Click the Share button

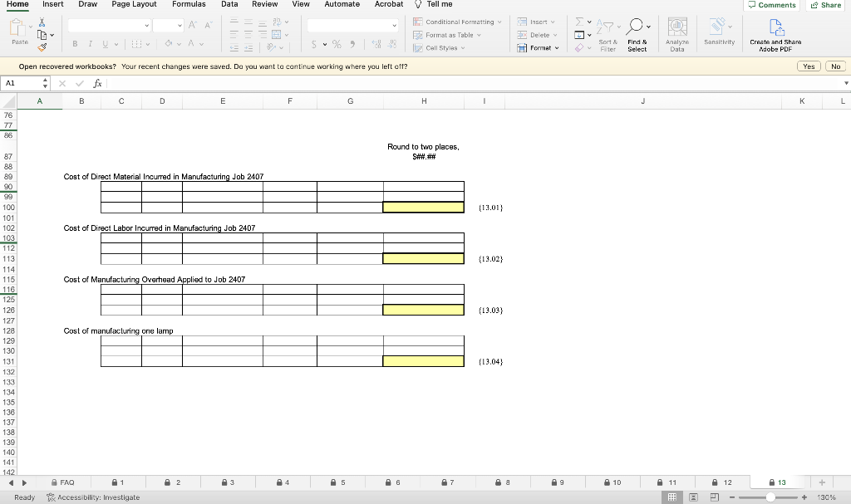(x=826, y=5)
